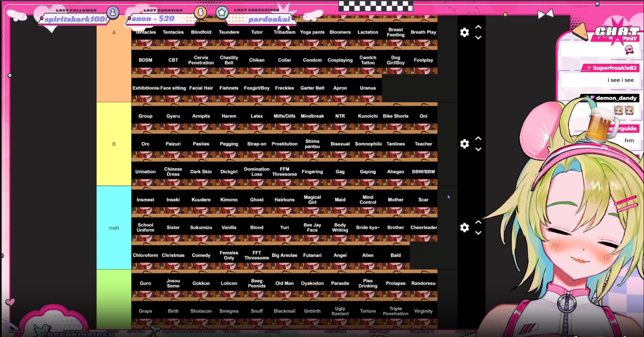Click the last donation dollar coin icon
The image size is (644, 337).
(200, 13)
